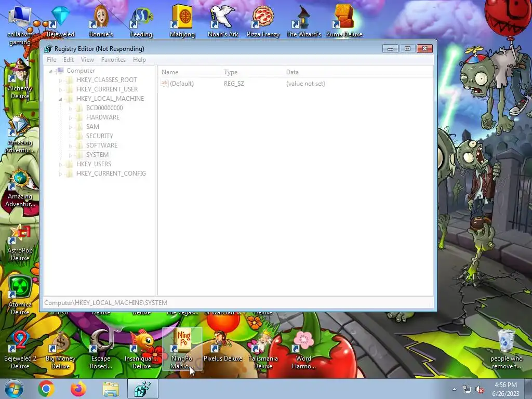Open the Bejeweled desktop shortcut
Image resolution: width=532 pixels, height=399 pixels.
[x=60, y=20]
